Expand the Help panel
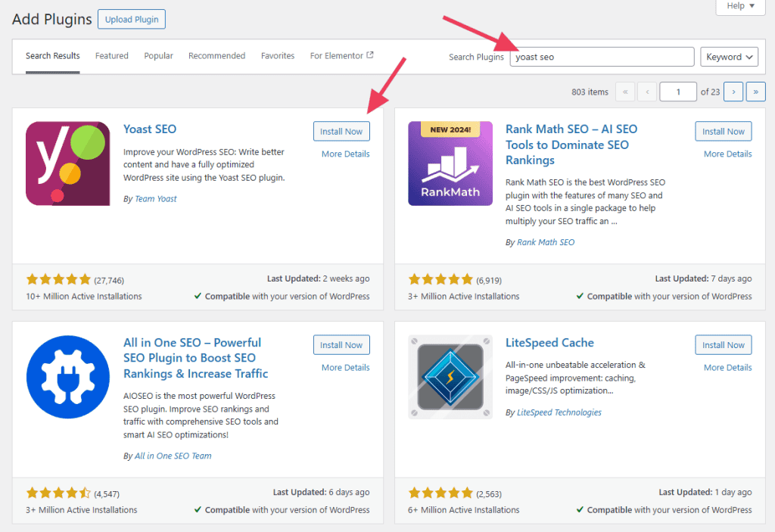The width and height of the screenshot is (775, 532). pyautogui.click(x=740, y=6)
